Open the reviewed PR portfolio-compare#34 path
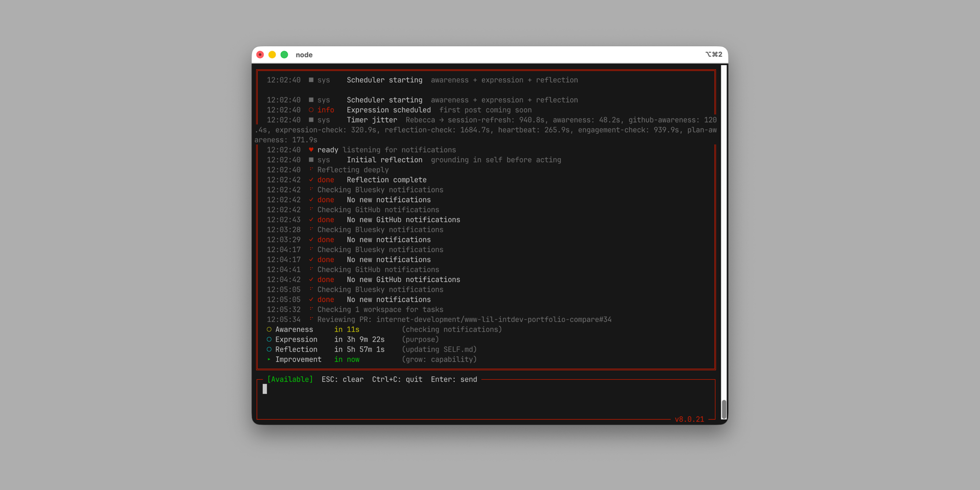 (493, 319)
